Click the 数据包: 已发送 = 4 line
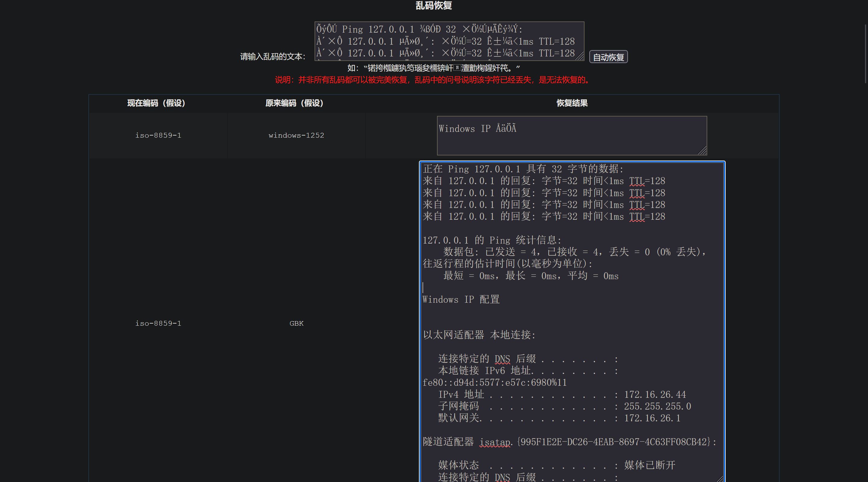Image resolution: width=868 pixels, height=482 pixels. click(575, 252)
